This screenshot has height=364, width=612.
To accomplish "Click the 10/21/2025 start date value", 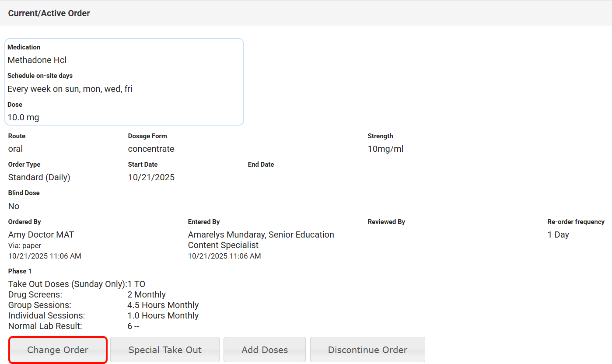I will coord(151,177).
